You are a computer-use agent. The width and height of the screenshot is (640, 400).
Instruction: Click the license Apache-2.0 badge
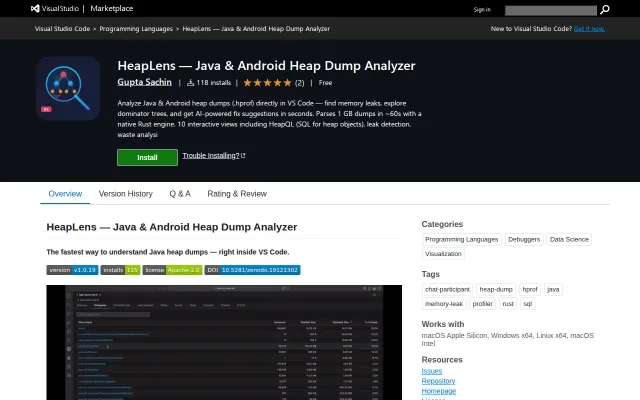[172, 270]
